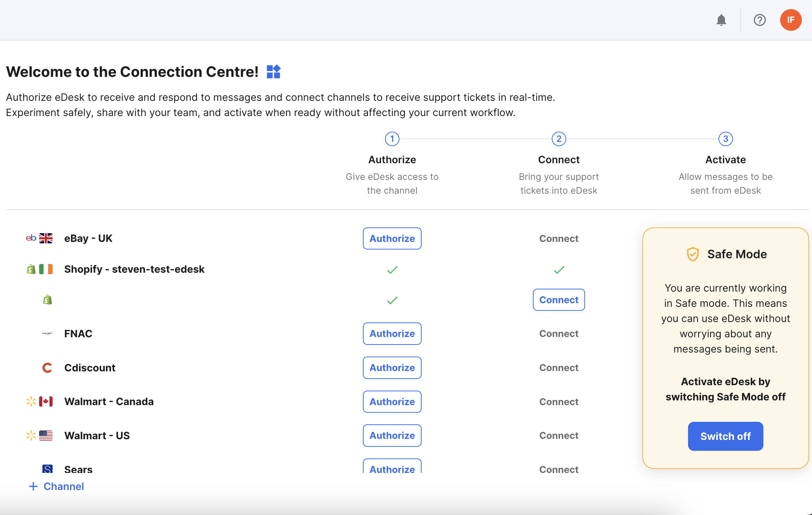This screenshot has height=515, width=812.
Task: Click the FNAC channel logo icon
Action: click(47, 333)
